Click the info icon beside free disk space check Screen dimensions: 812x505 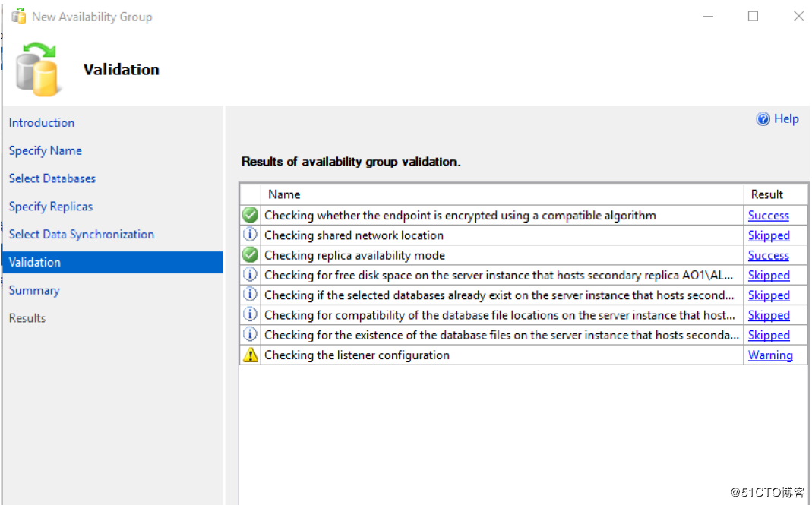point(250,274)
